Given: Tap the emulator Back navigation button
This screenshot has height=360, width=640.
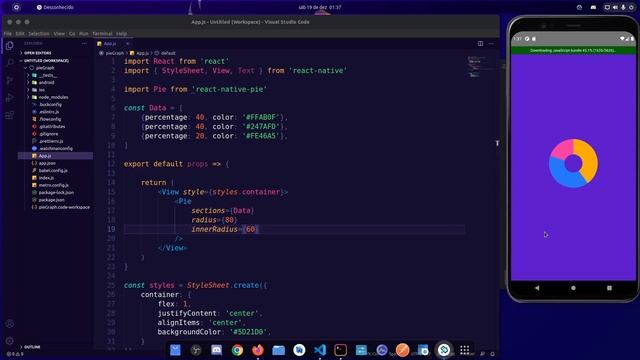Looking at the screenshot, I should 537,288.
